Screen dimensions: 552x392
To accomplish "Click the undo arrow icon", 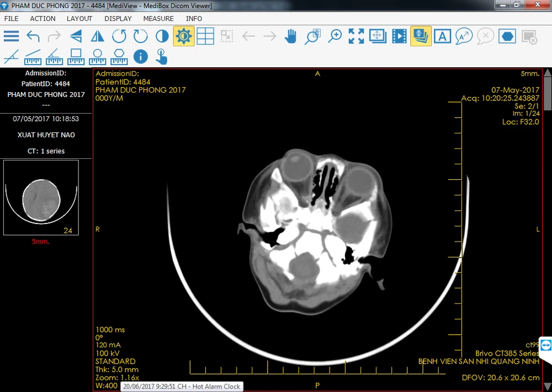I will click(33, 36).
